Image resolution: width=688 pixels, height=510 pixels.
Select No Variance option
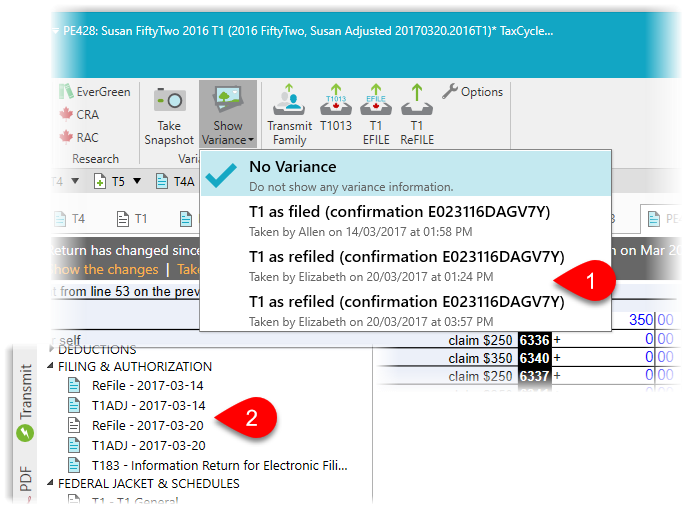coord(406,174)
